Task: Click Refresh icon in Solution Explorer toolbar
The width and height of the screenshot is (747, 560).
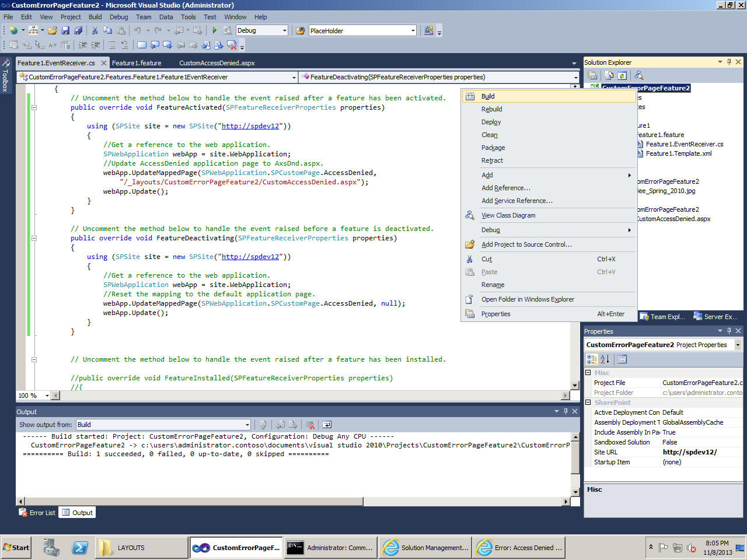Action: 622,75
